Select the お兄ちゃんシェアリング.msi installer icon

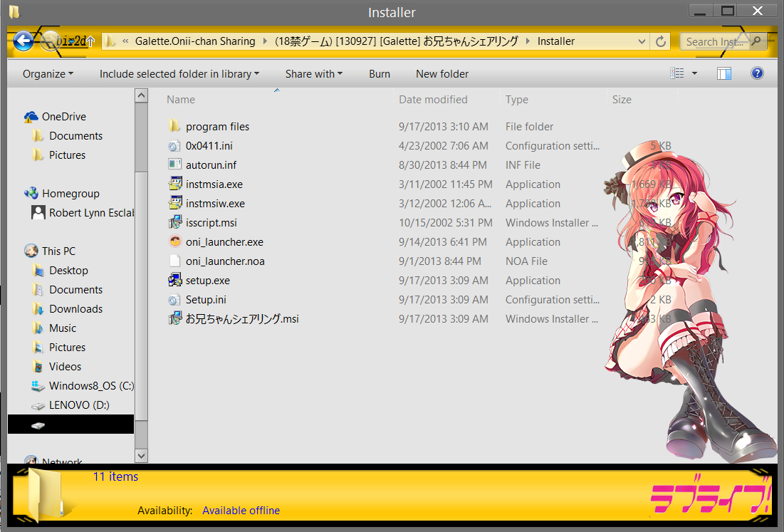[175, 318]
